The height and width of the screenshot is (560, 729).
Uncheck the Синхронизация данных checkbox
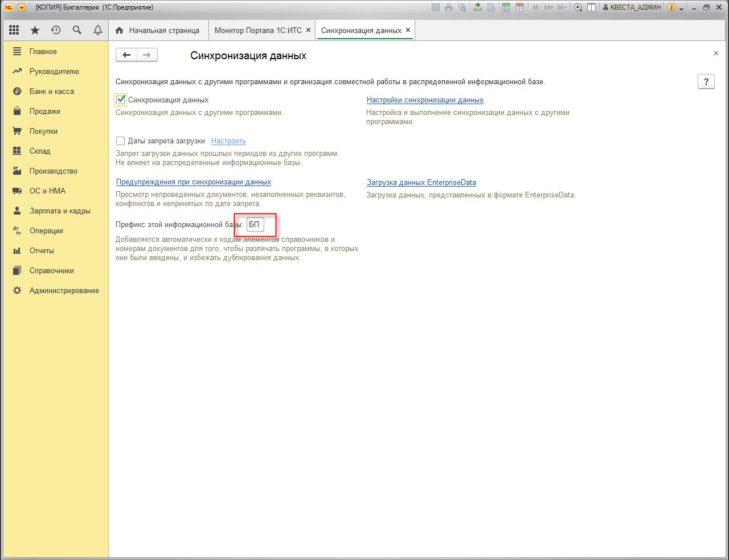click(x=121, y=100)
